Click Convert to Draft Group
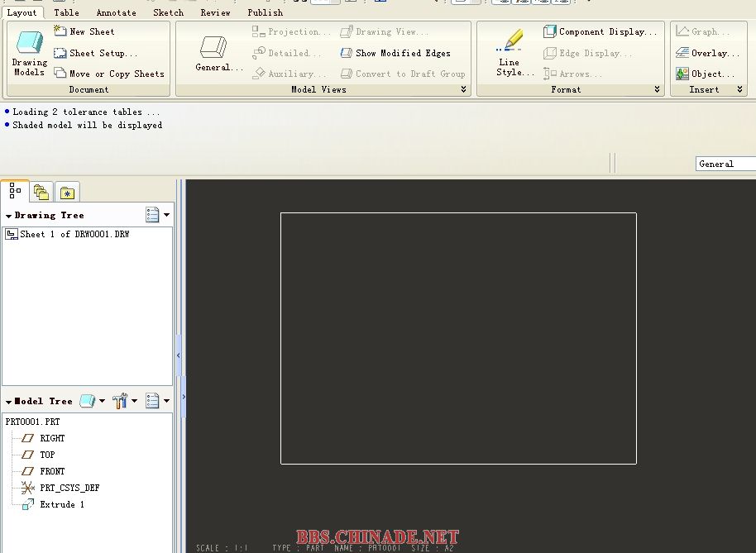The image size is (756, 553). (403, 74)
